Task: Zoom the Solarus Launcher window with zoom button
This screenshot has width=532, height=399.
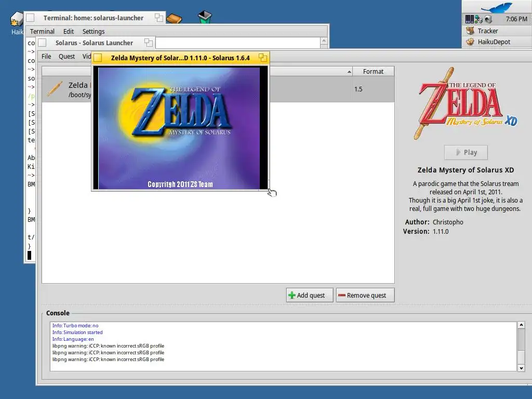Action: pos(148,43)
